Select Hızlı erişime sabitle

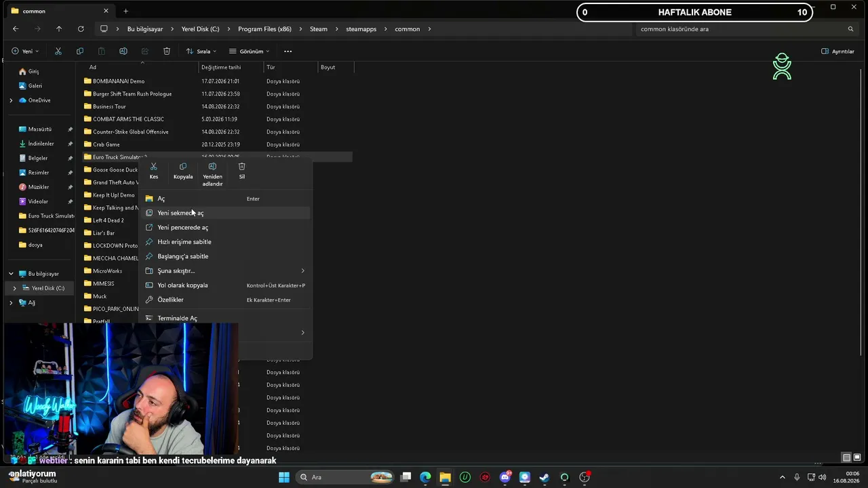[x=226, y=242]
